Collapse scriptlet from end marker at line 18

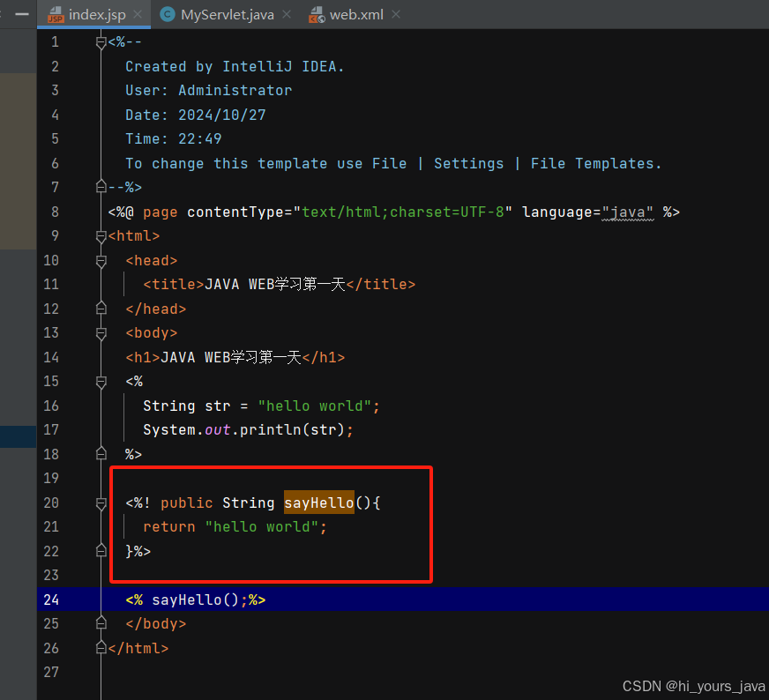pos(101,454)
